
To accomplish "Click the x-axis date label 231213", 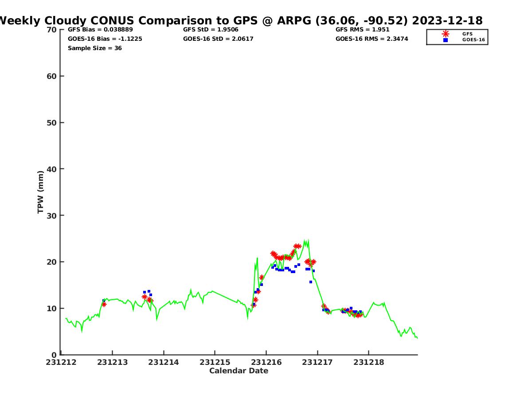I will (112, 362).
